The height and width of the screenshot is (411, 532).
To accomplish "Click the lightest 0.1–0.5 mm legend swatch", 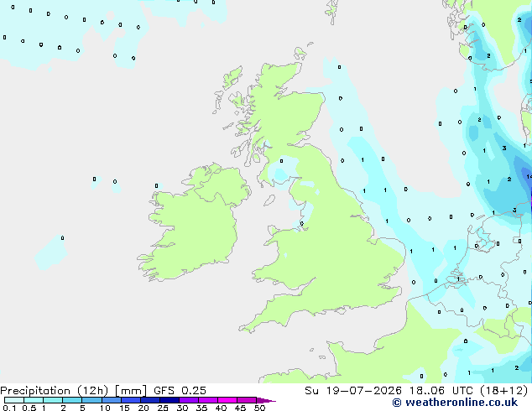I will pos(14,400).
